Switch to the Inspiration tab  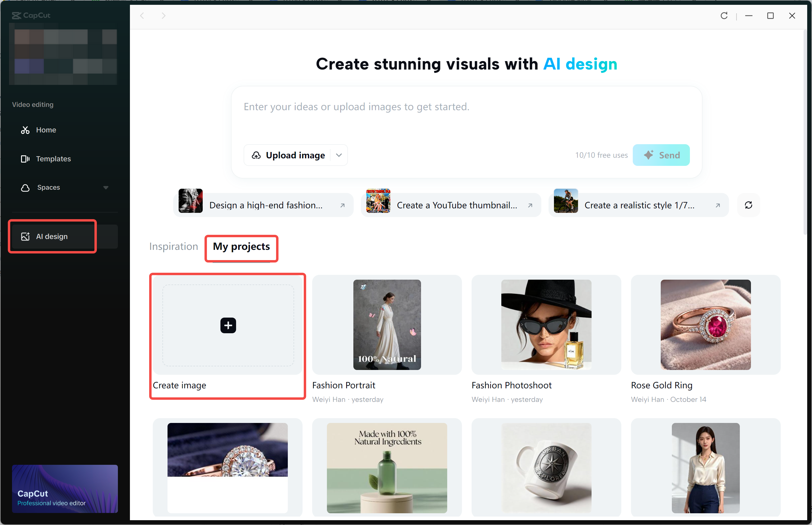pos(173,246)
